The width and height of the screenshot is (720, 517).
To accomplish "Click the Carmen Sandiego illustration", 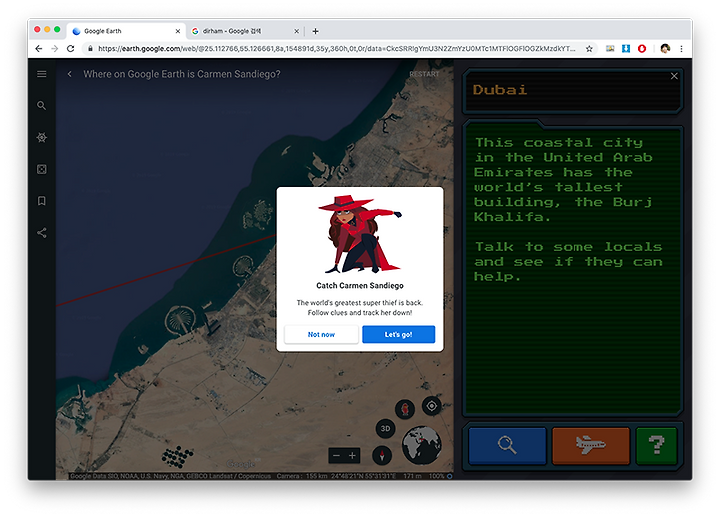I will [x=360, y=234].
